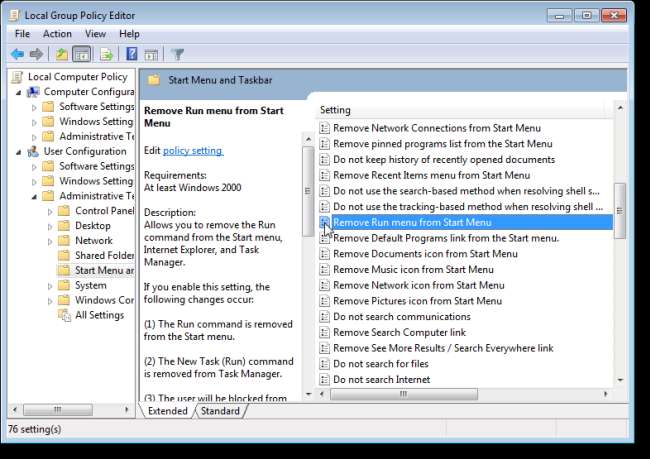650x459 pixels.
Task: Open the Action menu
Action: pos(57,34)
